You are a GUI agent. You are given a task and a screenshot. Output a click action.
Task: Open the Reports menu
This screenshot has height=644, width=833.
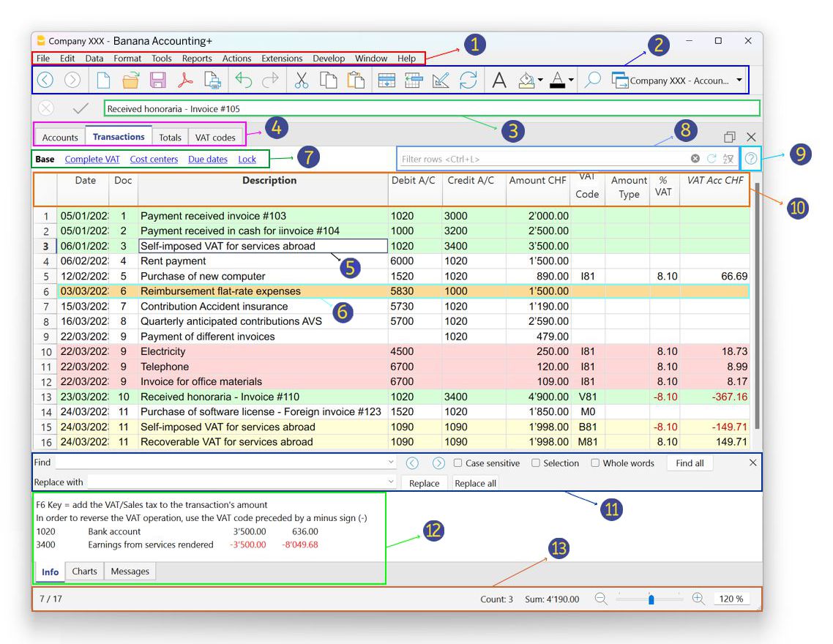197,59
